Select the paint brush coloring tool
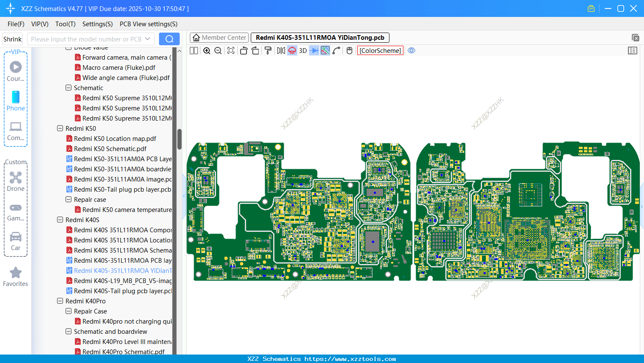 pos(268,50)
